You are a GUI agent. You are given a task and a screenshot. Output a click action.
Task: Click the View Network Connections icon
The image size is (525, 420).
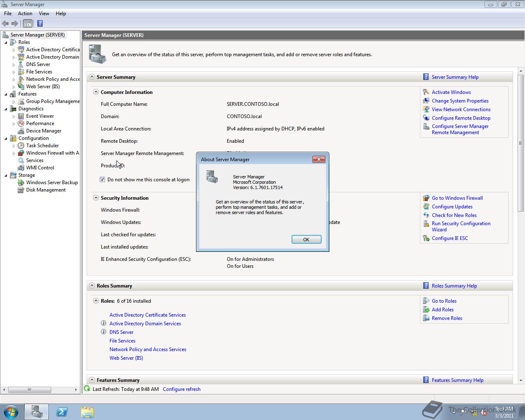(426, 110)
